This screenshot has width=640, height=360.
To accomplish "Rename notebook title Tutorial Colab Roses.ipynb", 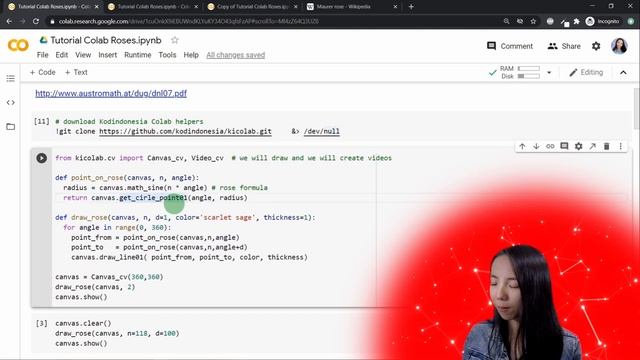I will 106,40.
